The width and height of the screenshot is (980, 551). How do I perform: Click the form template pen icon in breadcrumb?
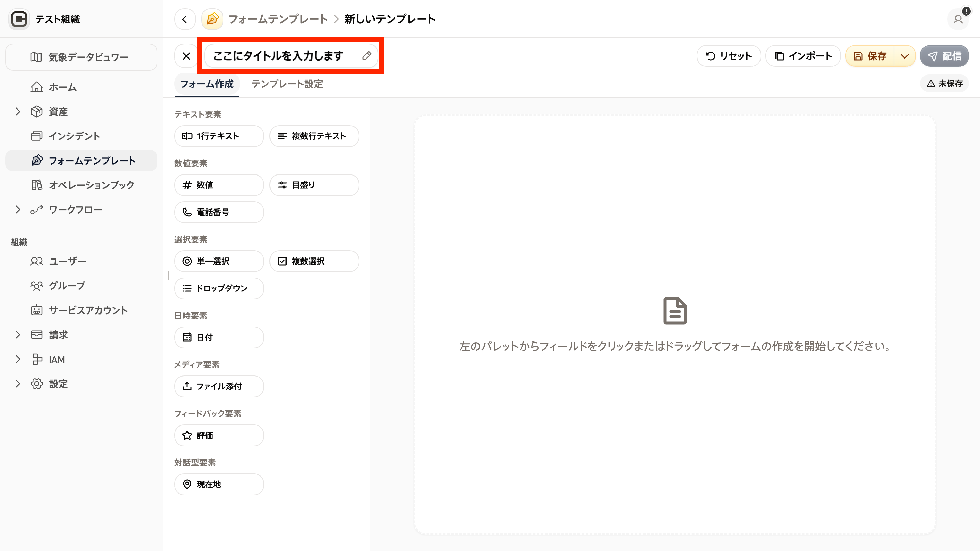pyautogui.click(x=212, y=19)
